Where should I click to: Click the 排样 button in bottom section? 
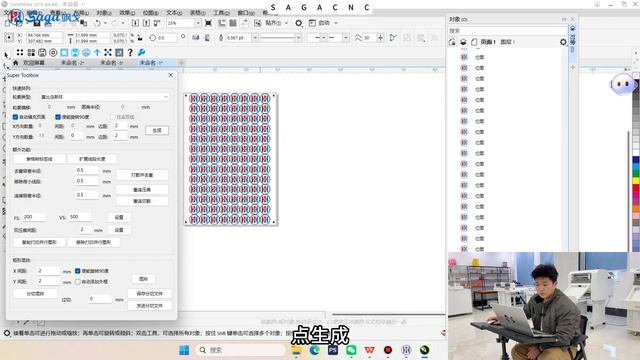pos(143,279)
